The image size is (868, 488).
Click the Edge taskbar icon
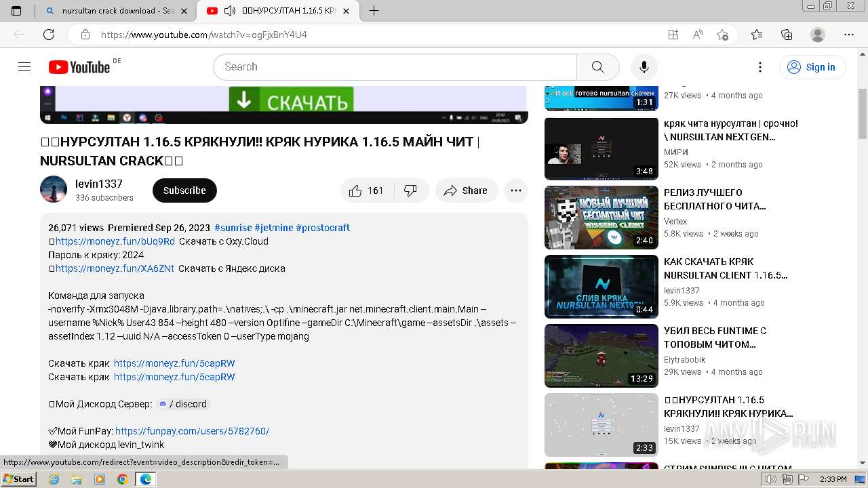(x=146, y=479)
